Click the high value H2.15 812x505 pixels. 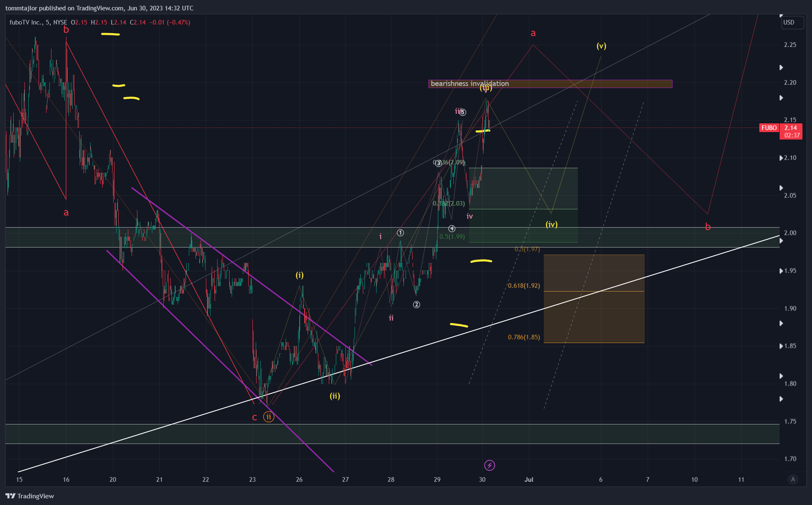coord(99,22)
